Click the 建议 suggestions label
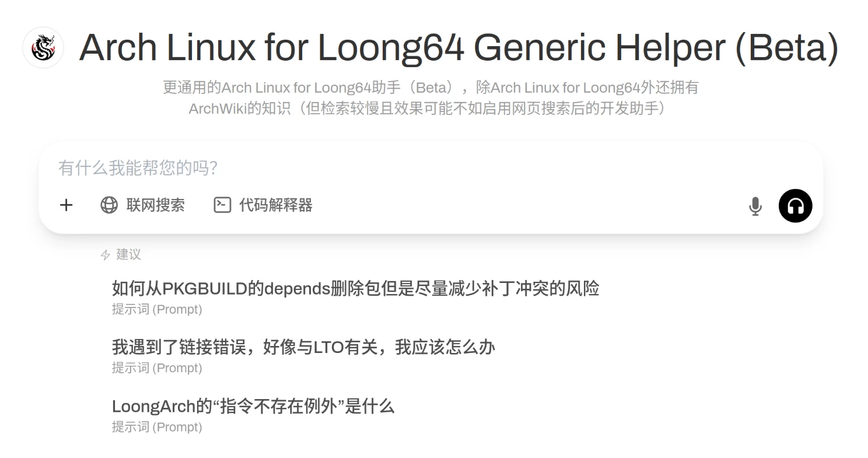Viewport: 868px width, 458px height. (x=128, y=254)
